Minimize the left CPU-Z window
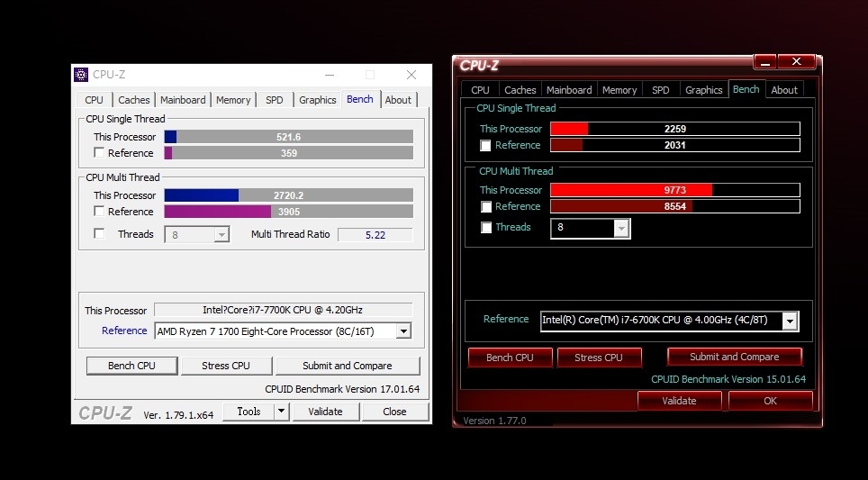The height and width of the screenshot is (480, 868). (330, 75)
